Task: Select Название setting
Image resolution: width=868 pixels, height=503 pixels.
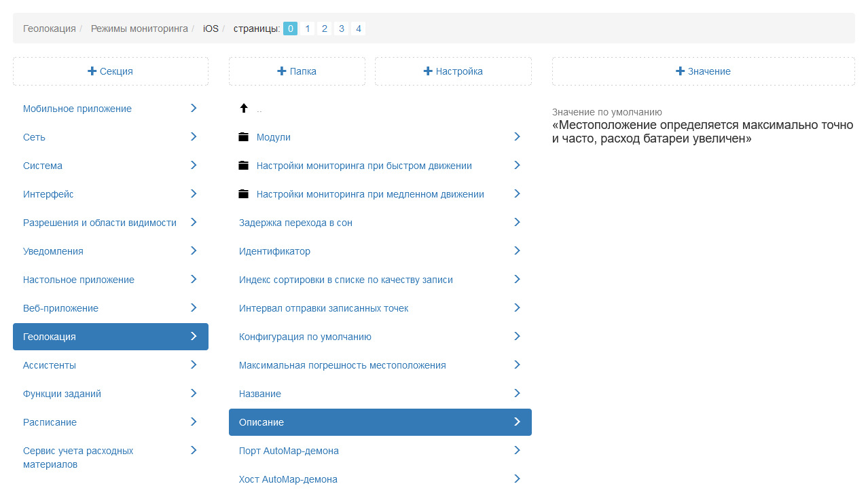Action: click(x=260, y=394)
